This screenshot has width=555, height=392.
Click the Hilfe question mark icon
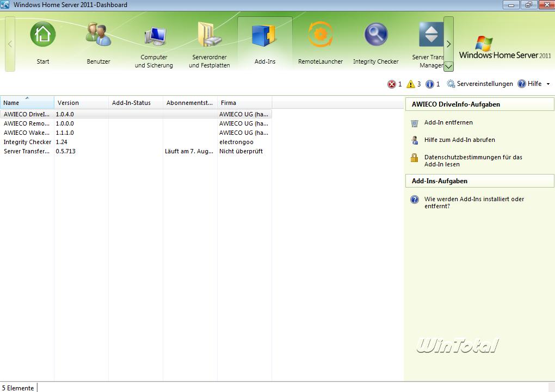click(x=522, y=84)
